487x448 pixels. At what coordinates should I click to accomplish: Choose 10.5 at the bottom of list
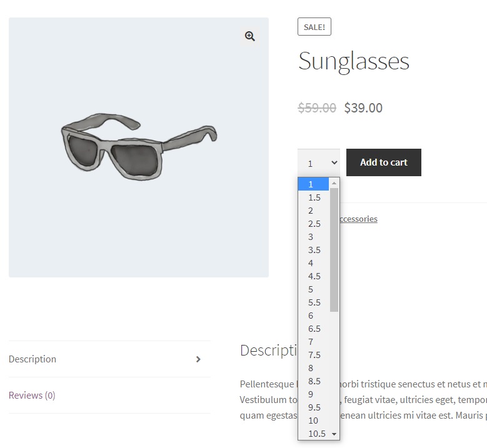(x=313, y=434)
